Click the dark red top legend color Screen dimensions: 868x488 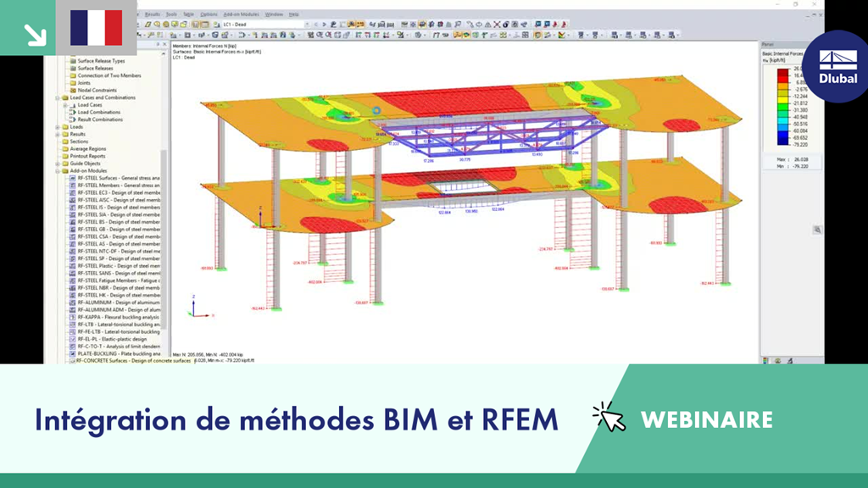coord(782,72)
